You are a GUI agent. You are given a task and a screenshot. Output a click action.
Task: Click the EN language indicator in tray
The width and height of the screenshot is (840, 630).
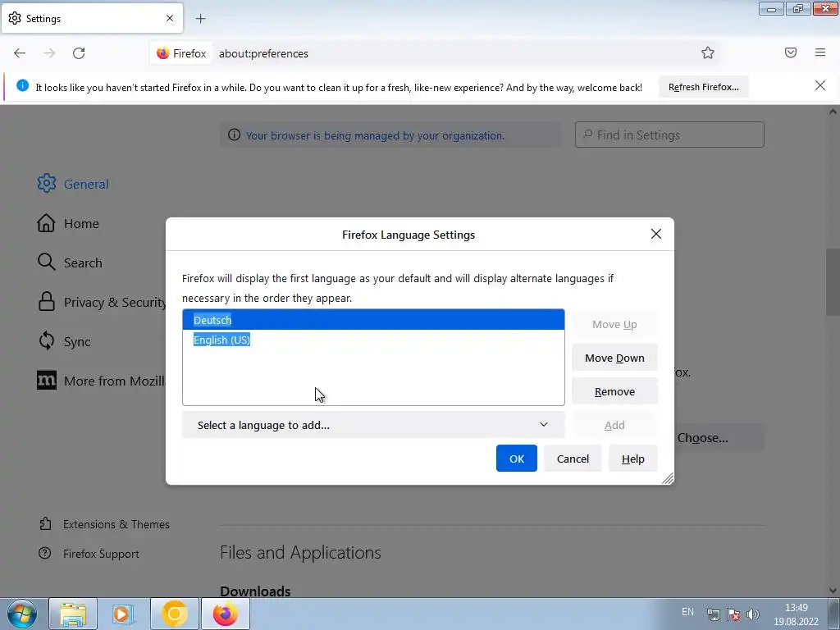[687, 612]
